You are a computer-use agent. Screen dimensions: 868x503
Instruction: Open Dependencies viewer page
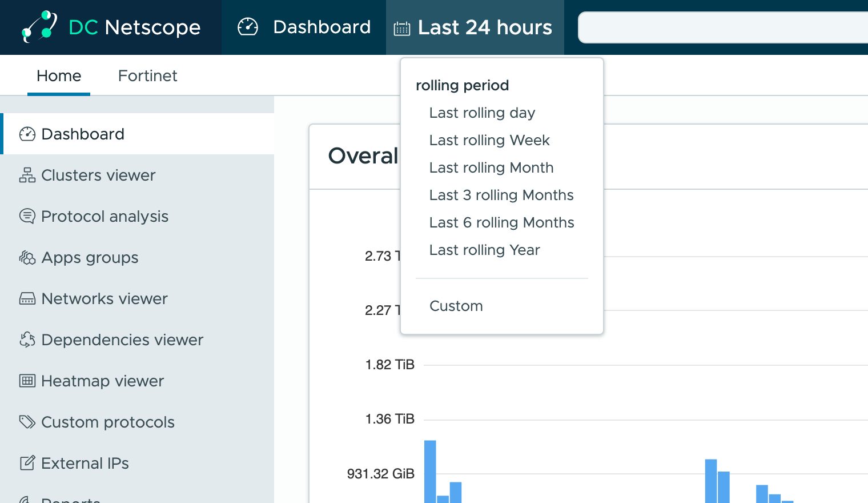[x=137, y=340]
